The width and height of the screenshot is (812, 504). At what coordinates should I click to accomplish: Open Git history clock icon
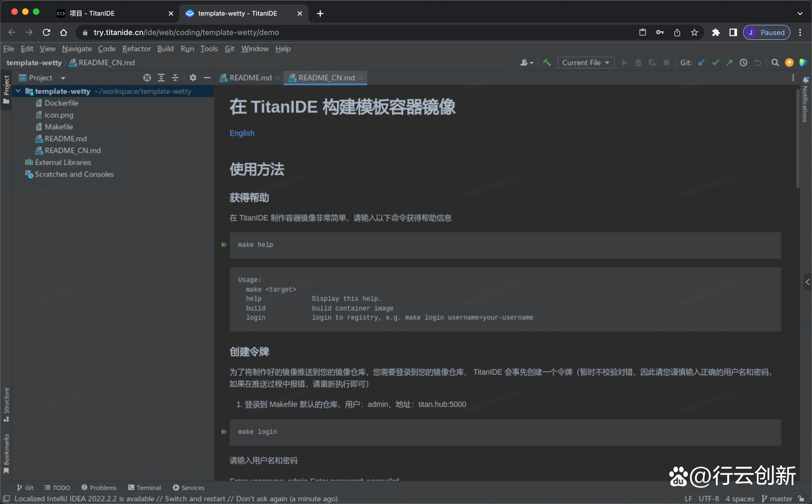[x=743, y=63]
